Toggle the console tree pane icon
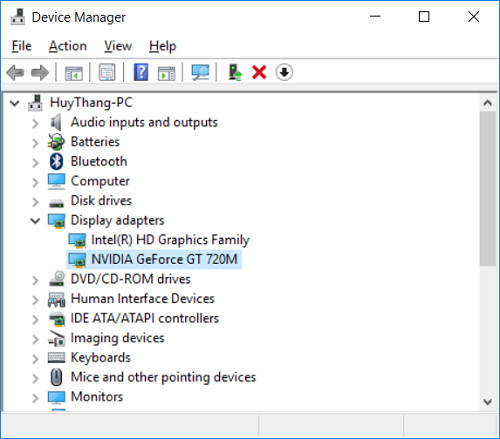Screen dimensions: 500x439 [x=74, y=72]
